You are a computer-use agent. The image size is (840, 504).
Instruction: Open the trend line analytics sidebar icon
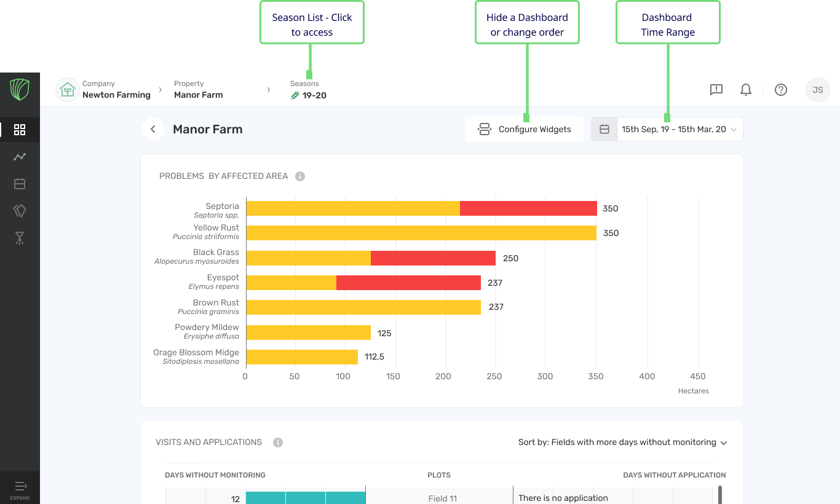coord(20,157)
